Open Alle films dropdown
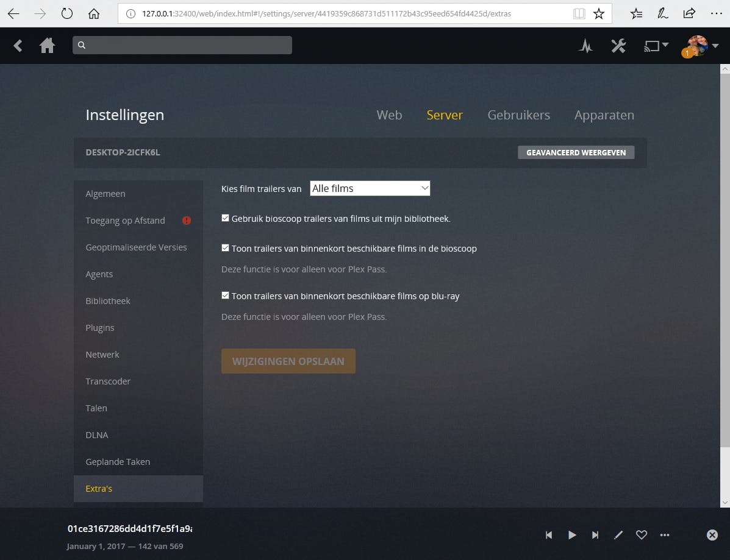 [x=370, y=188]
